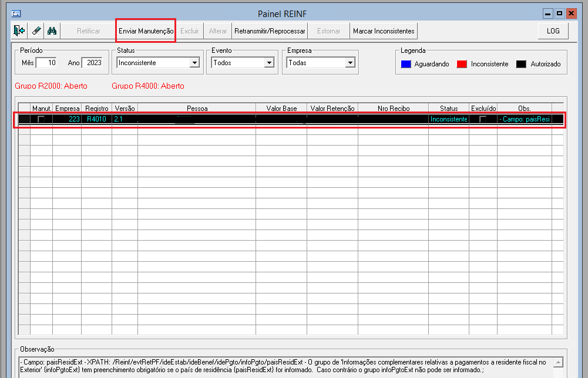Click the Ano input field
Image resolution: width=588 pixels, height=378 pixels.
[x=92, y=63]
